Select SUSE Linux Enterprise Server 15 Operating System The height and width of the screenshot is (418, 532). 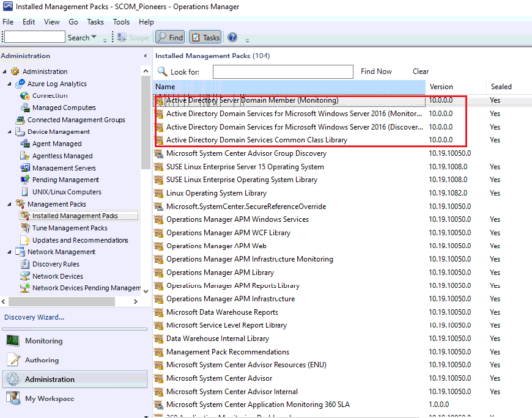[245, 167]
